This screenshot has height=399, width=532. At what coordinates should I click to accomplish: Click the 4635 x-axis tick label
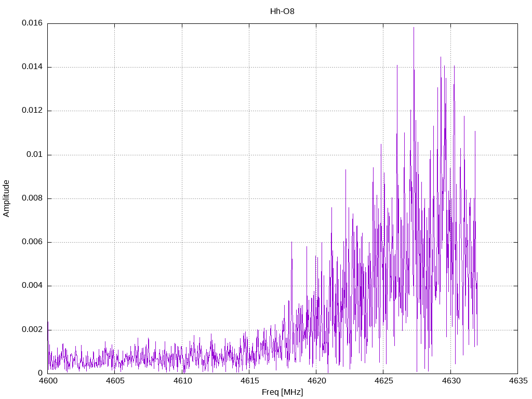(517, 381)
